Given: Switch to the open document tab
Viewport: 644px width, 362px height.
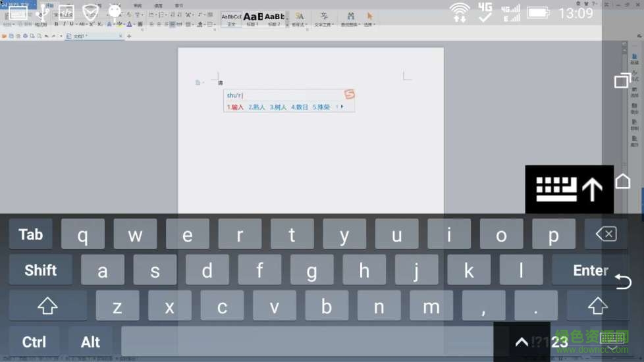Looking at the screenshot, I should coord(94,36).
